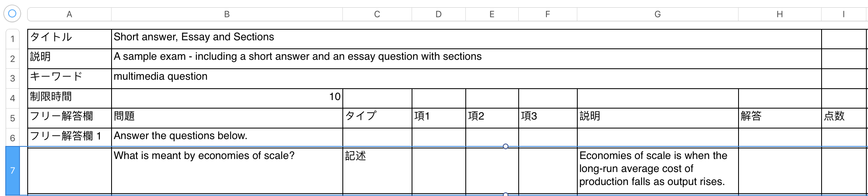
Task: Click the 'What is meant by economies of scale?' cell
Action: tap(227, 170)
